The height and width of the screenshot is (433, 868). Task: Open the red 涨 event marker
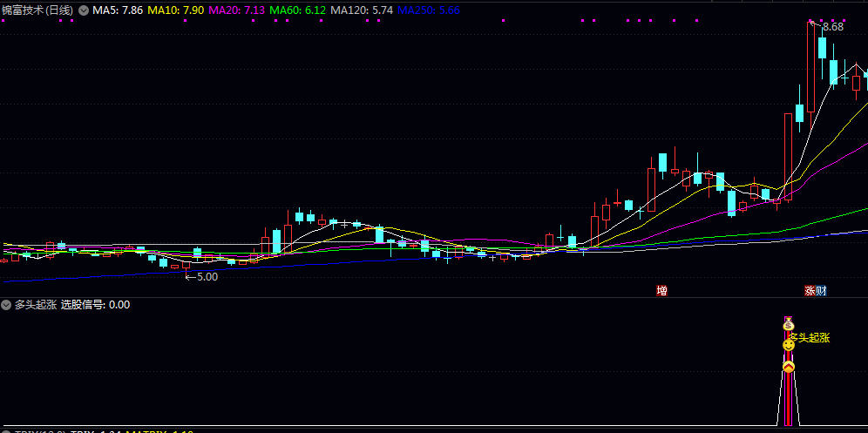(x=810, y=291)
